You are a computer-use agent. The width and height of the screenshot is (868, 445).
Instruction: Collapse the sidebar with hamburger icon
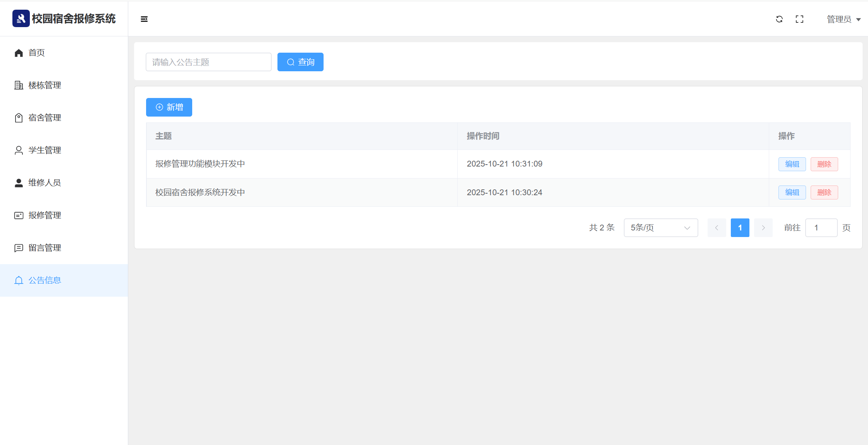pos(144,19)
